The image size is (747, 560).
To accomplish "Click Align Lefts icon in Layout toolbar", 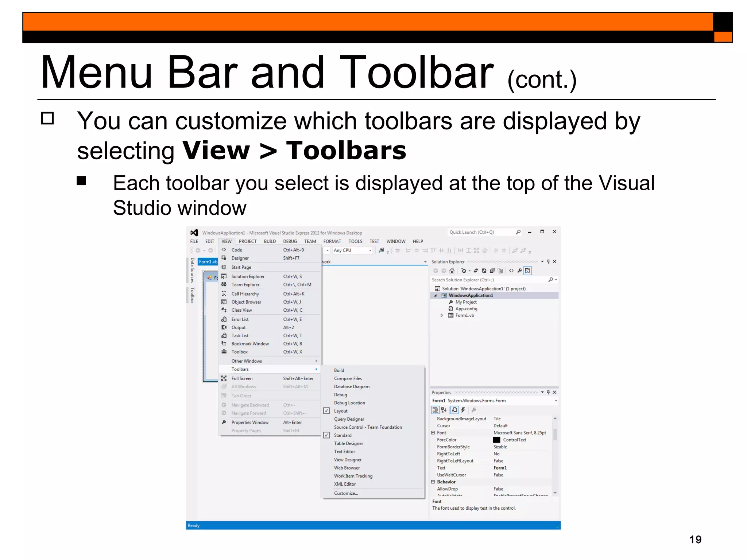I will point(409,250).
